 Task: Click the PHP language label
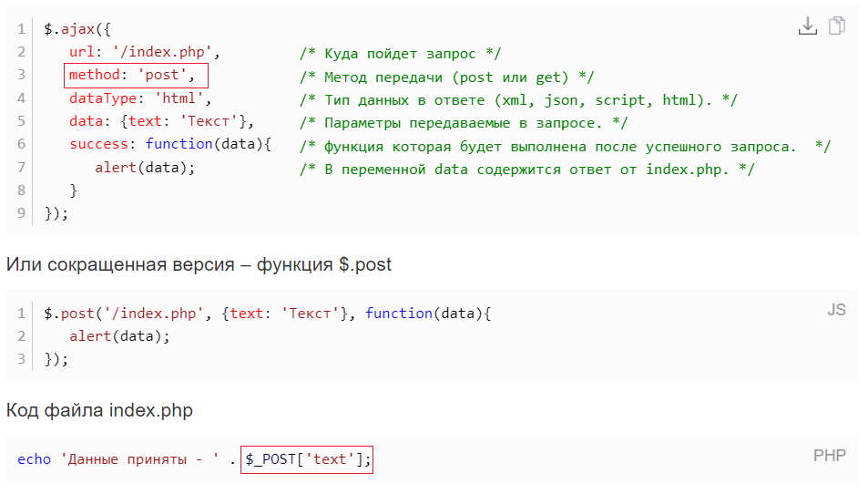pyautogui.click(x=829, y=455)
